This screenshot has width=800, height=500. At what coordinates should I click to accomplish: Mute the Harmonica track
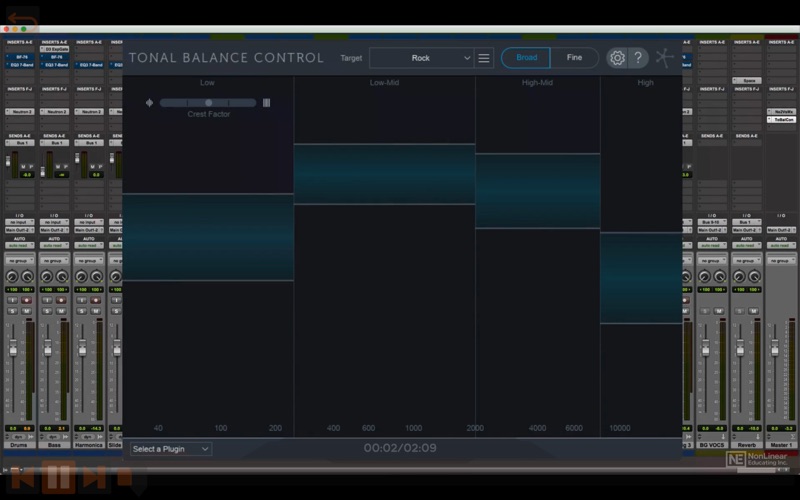96,311
